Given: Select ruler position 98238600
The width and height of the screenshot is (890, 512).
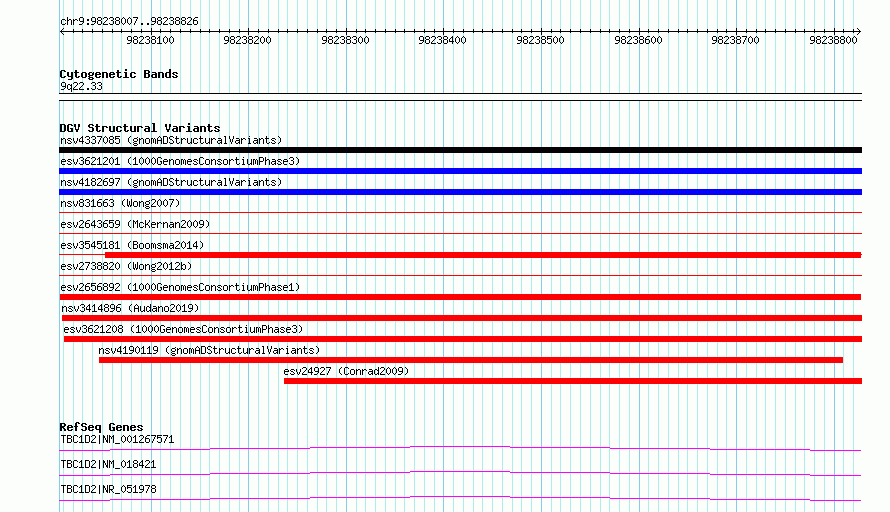Looking at the screenshot, I should click(x=638, y=40).
